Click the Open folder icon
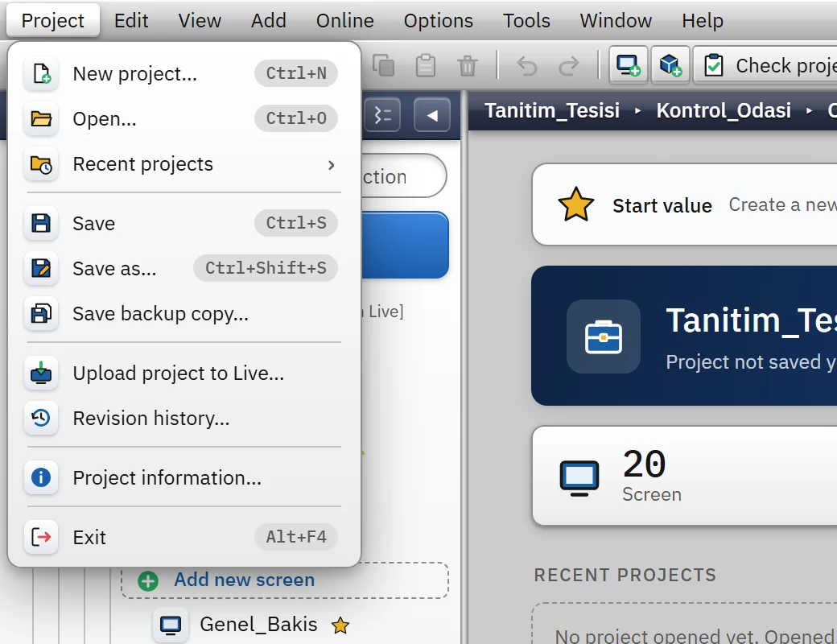The width and height of the screenshot is (837, 644). (41, 118)
